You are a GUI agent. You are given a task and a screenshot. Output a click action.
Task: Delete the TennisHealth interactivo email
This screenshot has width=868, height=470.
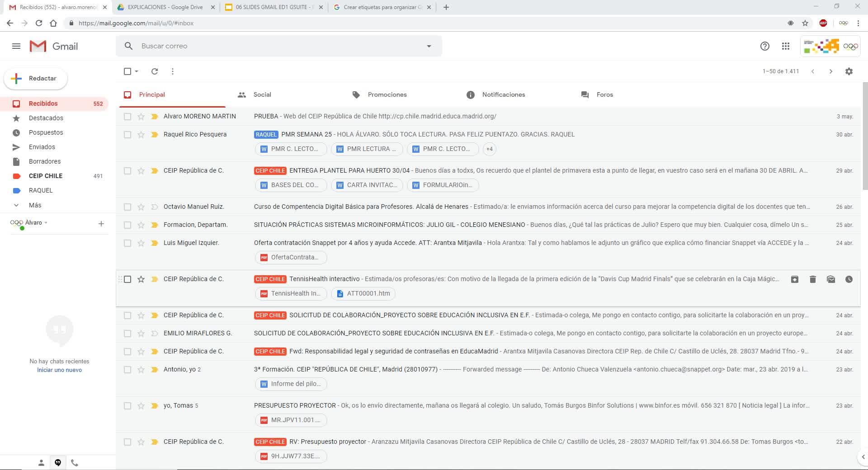point(813,279)
